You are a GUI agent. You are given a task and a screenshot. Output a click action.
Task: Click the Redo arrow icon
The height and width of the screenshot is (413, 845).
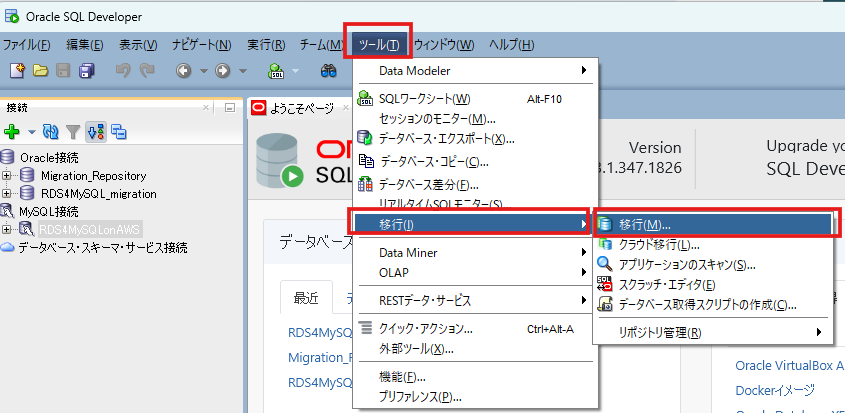click(x=147, y=71)
